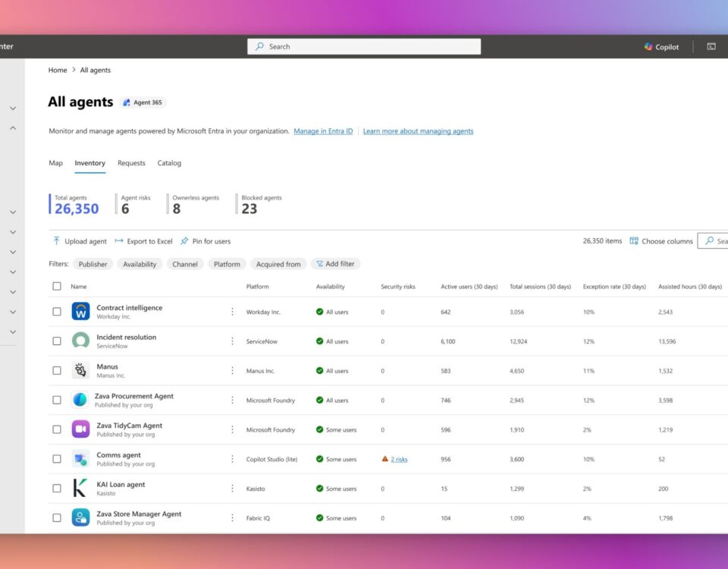Click the Upload agent arrow icon
This screenshot has height=569, width=728.
56,241
